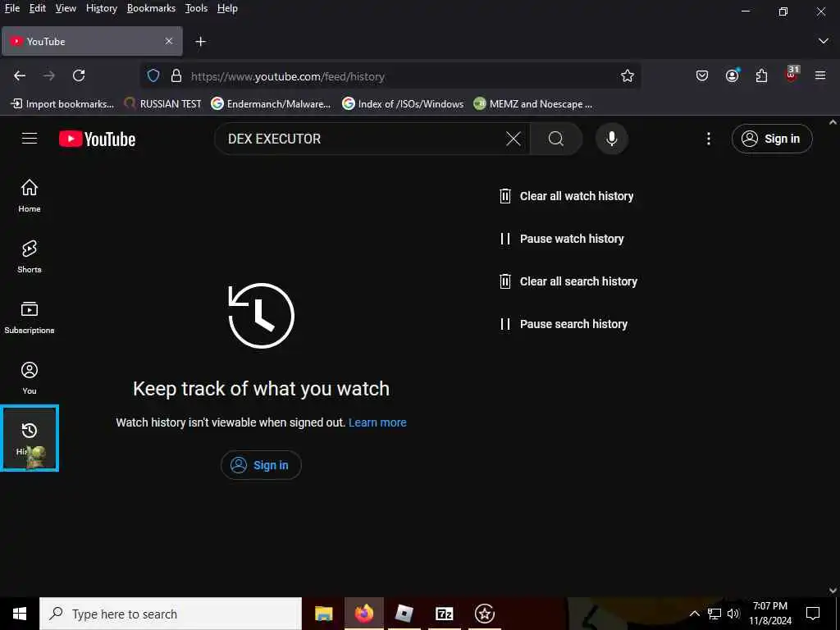The width and height of the screenshot is (840, 630).
Task: Open Firefox application hamburger menu
Action: tap(820, 75)
